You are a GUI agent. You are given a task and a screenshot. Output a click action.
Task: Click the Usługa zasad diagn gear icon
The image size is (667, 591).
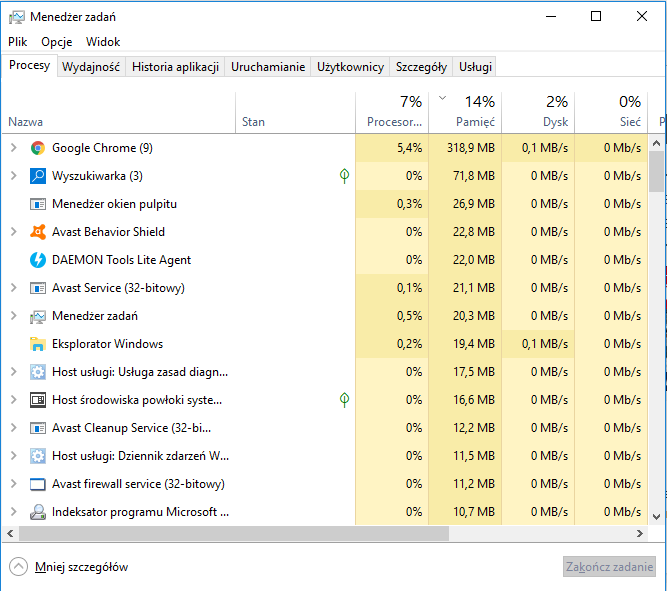(38, 372)
